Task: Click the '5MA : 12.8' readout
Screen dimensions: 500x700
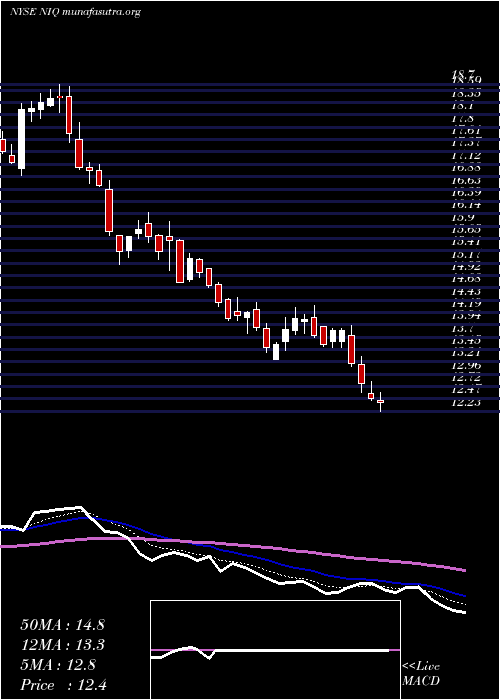Action: (x=58, y=665)
